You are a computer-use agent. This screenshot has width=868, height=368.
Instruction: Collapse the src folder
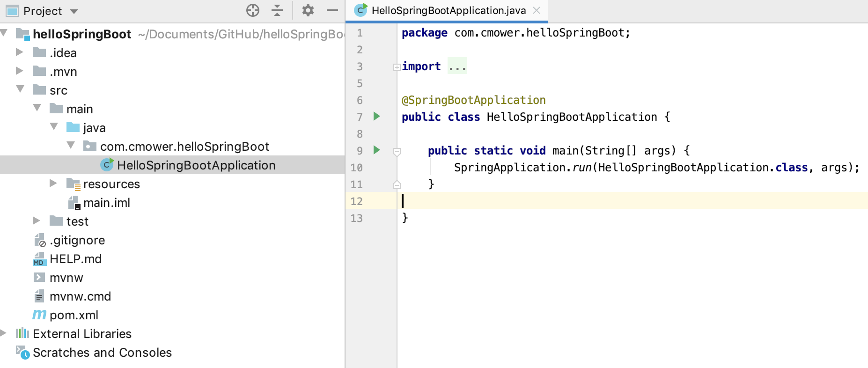click(x=20, y=89)
